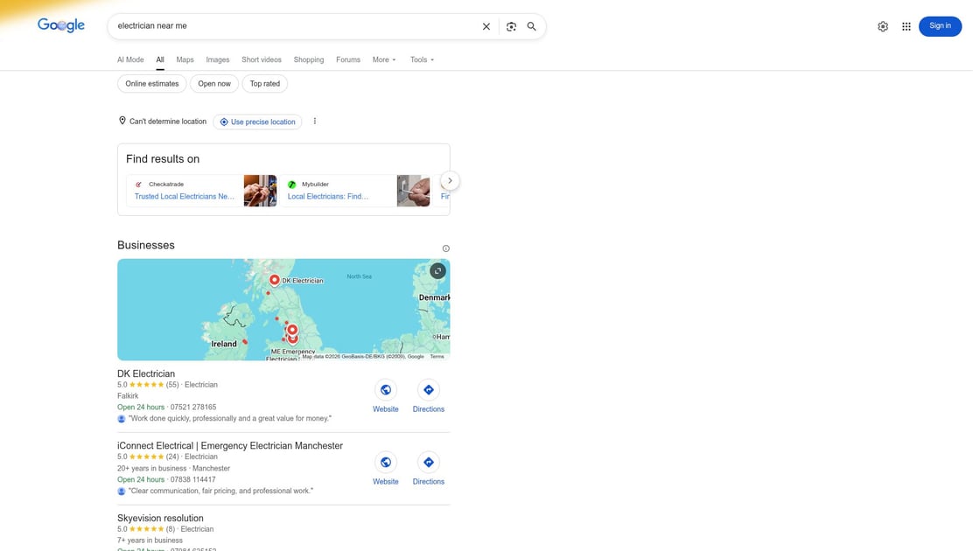Screen dimensions: 980x551
Task: Switch to the Maps tab
Action: pyautogui.click(x=185, y=60)
